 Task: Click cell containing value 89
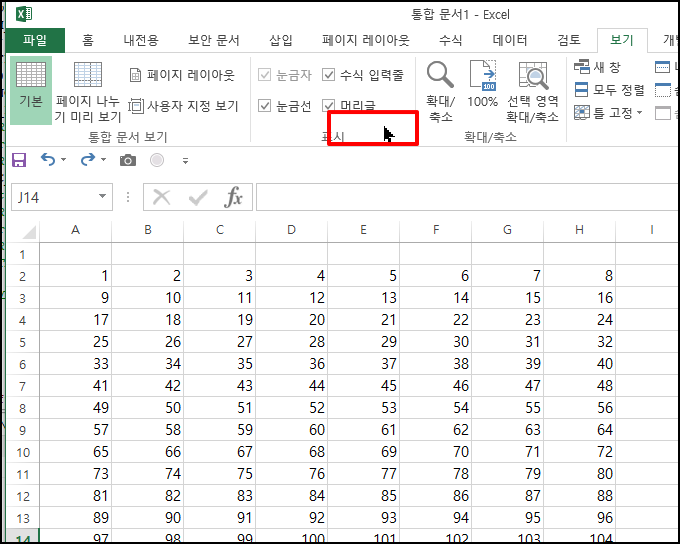75,518
